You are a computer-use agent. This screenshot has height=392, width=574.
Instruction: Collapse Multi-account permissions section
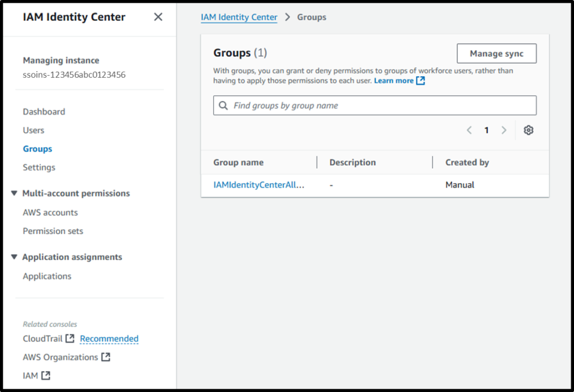14,193
